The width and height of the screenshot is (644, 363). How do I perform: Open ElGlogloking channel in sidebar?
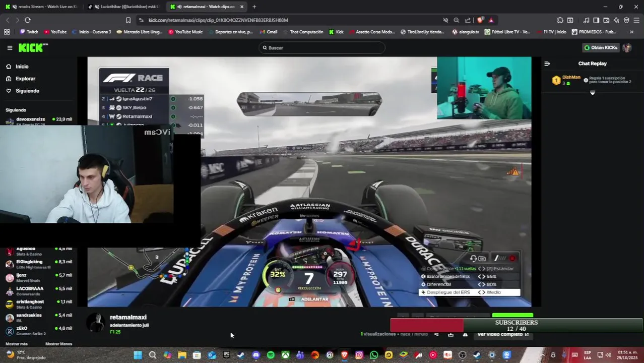(38, 264)
